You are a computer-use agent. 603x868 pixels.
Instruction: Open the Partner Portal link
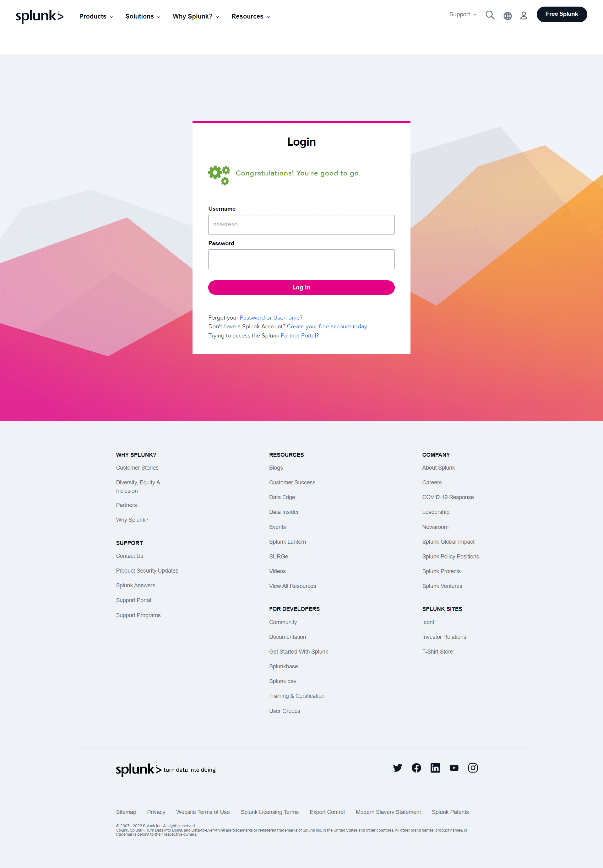pyautogui.click(x=298, y=335)
